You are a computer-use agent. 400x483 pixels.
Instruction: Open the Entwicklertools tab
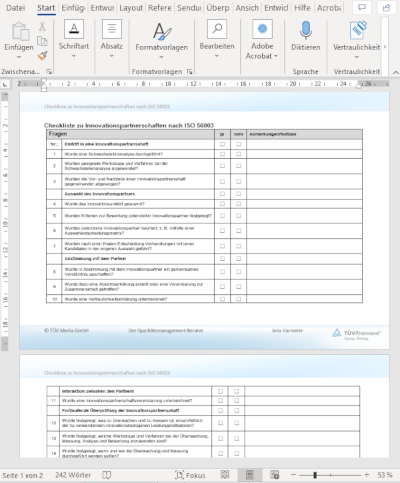pyautogui.click(x=276, y=8)
